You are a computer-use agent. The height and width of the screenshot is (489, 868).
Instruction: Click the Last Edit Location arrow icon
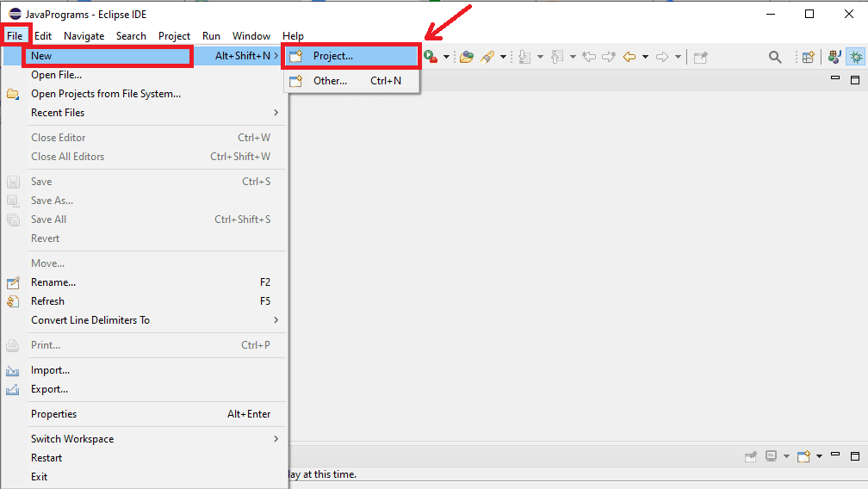(589, 57)
